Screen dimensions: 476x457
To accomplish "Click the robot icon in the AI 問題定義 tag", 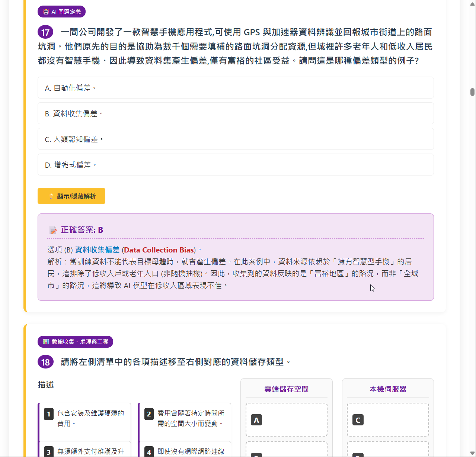I will click(46, 12).
